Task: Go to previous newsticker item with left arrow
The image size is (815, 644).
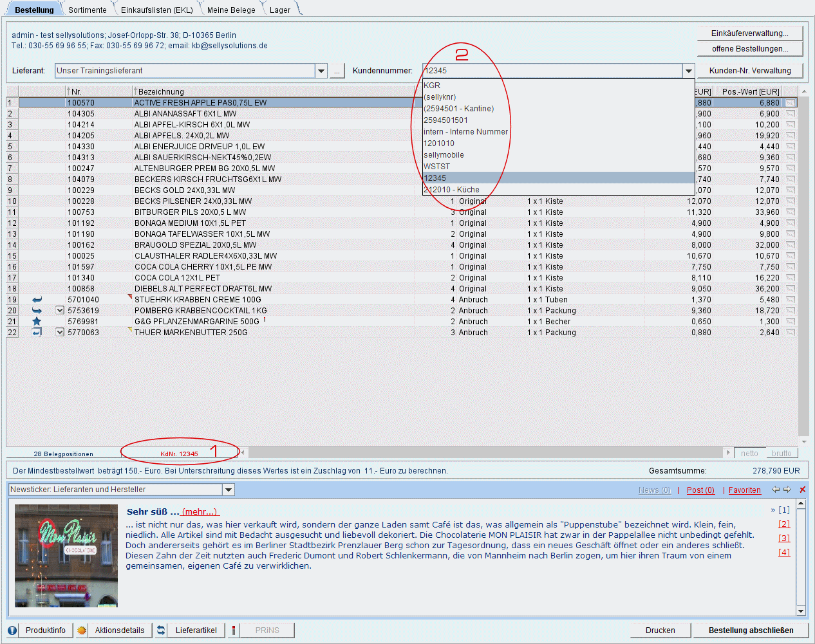Action: coord(776,490)
